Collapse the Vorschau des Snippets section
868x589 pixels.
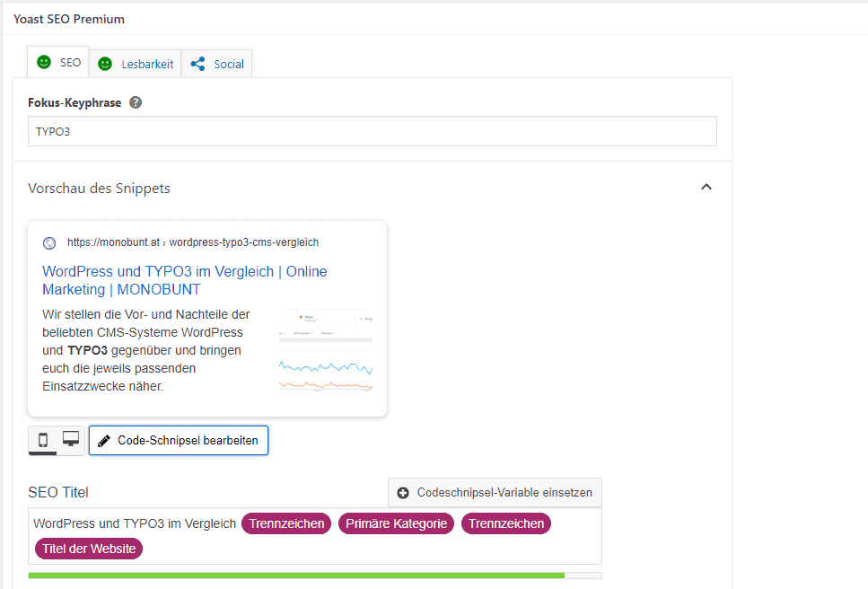706,187
